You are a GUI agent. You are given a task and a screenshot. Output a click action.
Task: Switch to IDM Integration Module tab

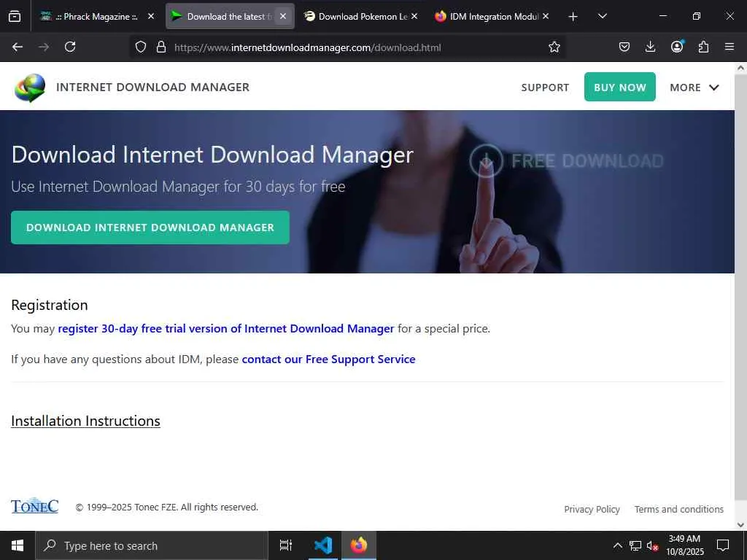492,17
